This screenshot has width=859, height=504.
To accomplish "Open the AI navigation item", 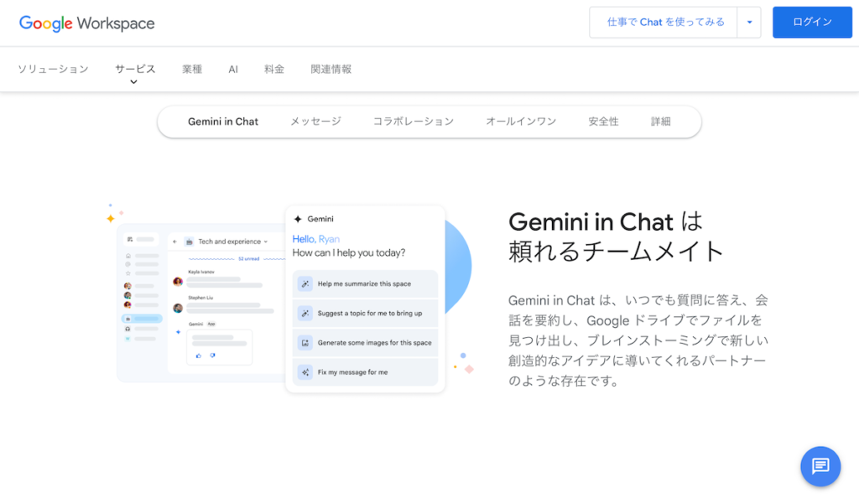I will point(233,69).
